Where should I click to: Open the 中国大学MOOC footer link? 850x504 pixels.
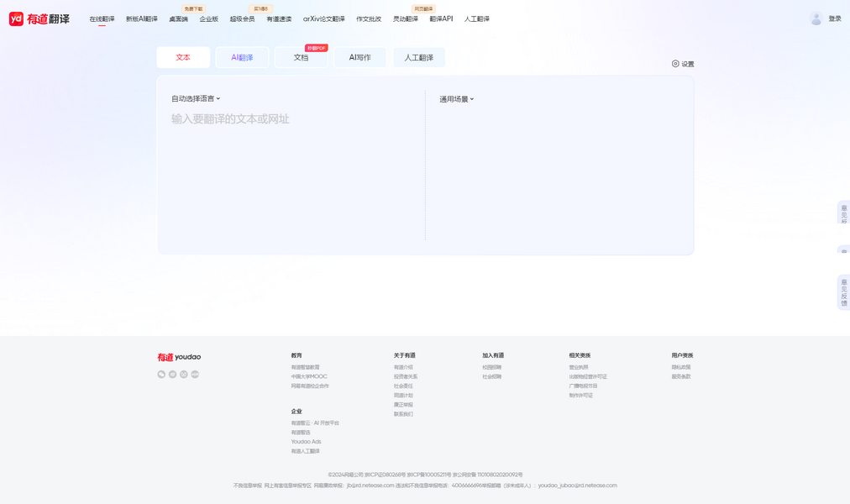pos(308,377)
